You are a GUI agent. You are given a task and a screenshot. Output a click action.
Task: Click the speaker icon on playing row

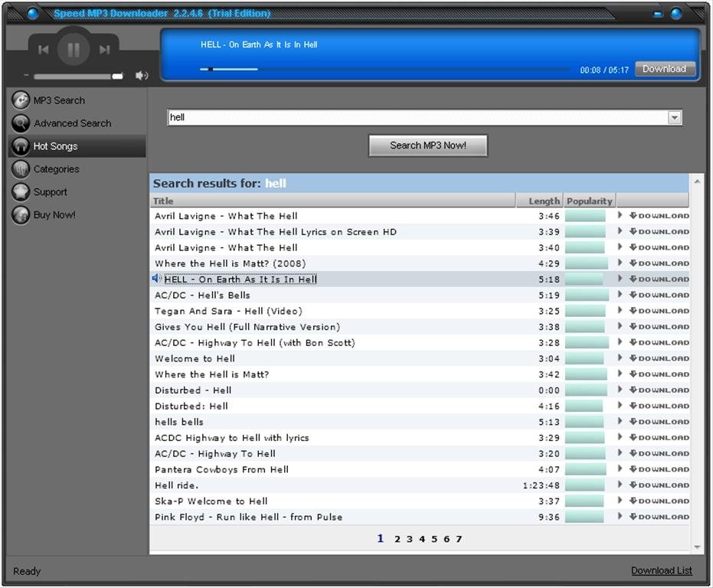click(156, 278)
